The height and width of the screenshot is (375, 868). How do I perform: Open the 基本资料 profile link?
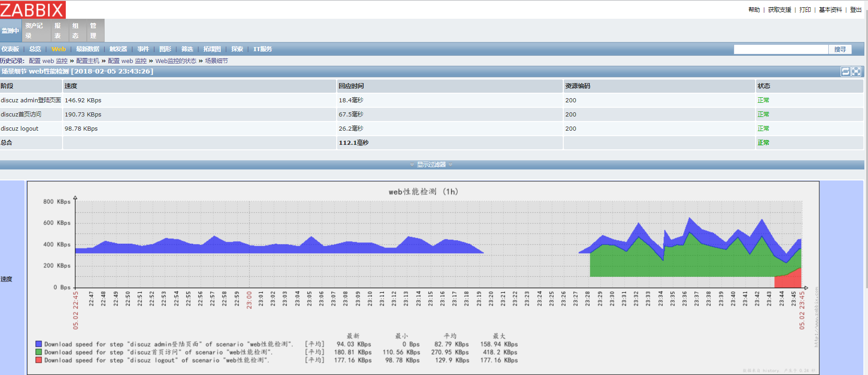(831, 10)
